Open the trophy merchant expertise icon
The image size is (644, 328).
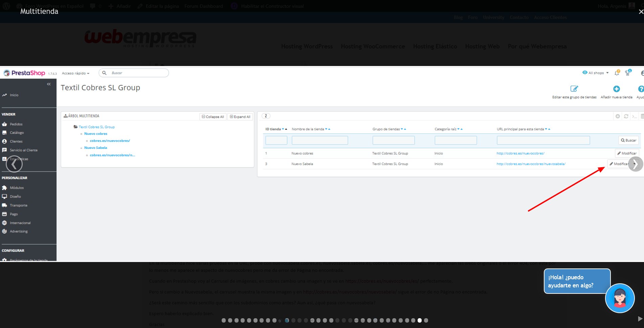pos(628,72)
